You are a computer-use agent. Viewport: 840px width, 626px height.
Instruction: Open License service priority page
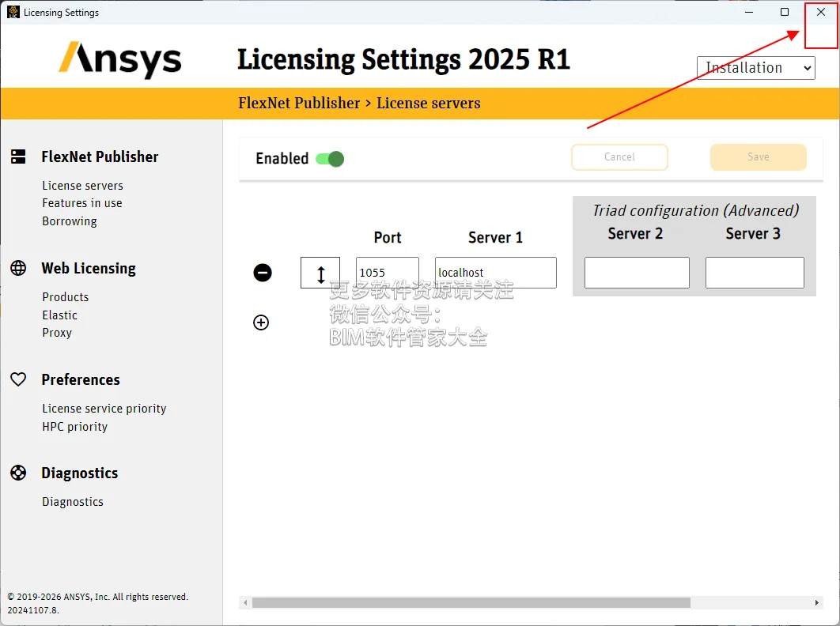104,409
